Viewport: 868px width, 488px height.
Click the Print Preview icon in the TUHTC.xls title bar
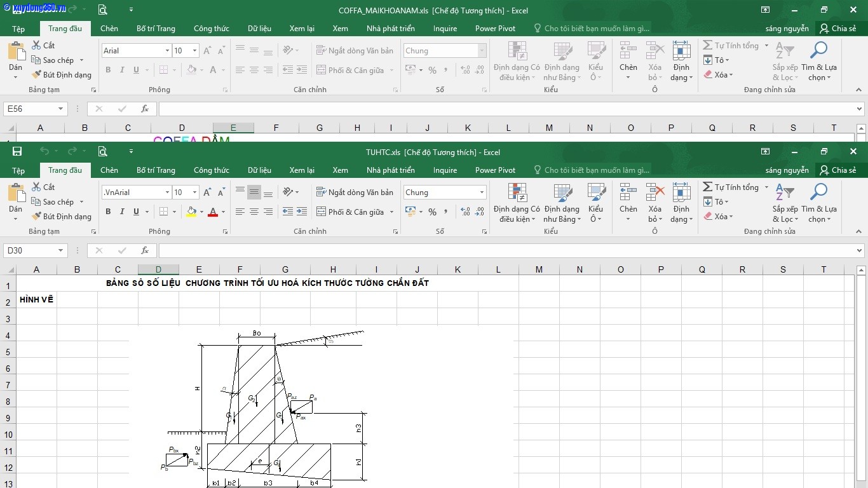click(x=103, y=152)
